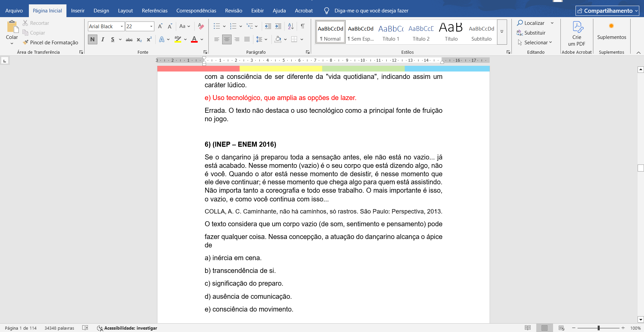Open the Arial Black font name dropdown

point(122,26)
